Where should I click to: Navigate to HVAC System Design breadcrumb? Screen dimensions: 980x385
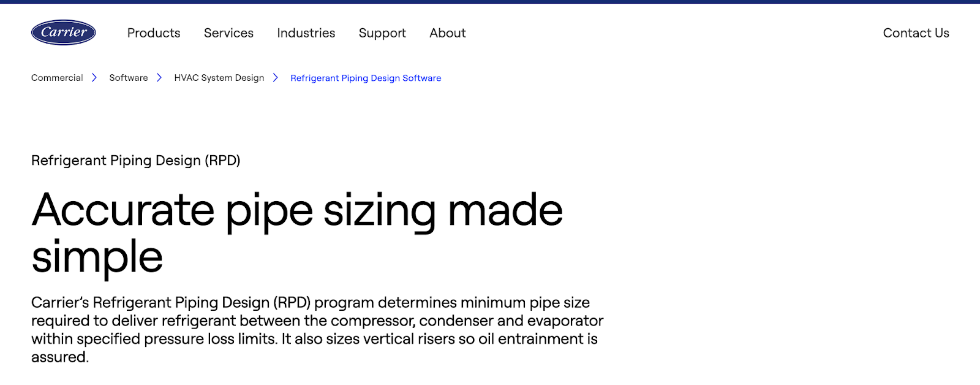pos(219,78)
